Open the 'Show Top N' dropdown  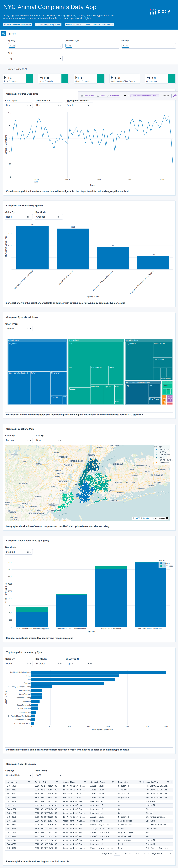point(91,663)
